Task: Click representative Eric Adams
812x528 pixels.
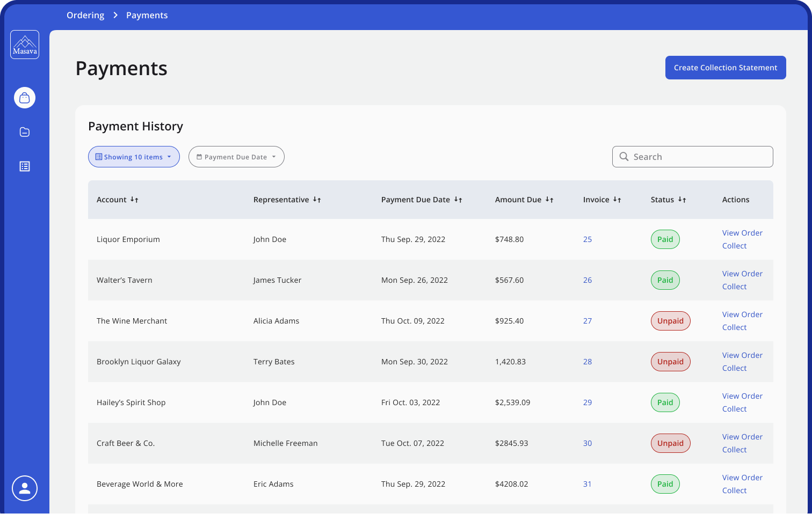Action: pyautogui.click(x=273, y=484)
